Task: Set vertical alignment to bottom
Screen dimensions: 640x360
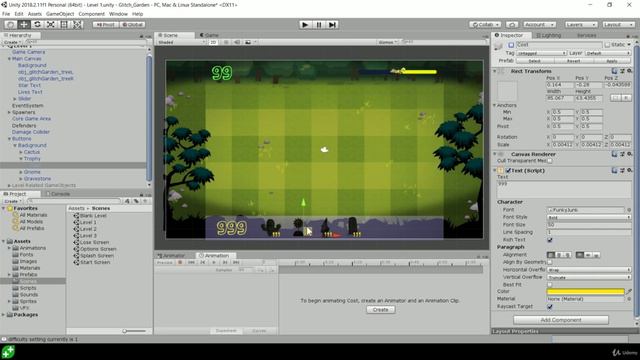Action: click(x=596, y=255)
